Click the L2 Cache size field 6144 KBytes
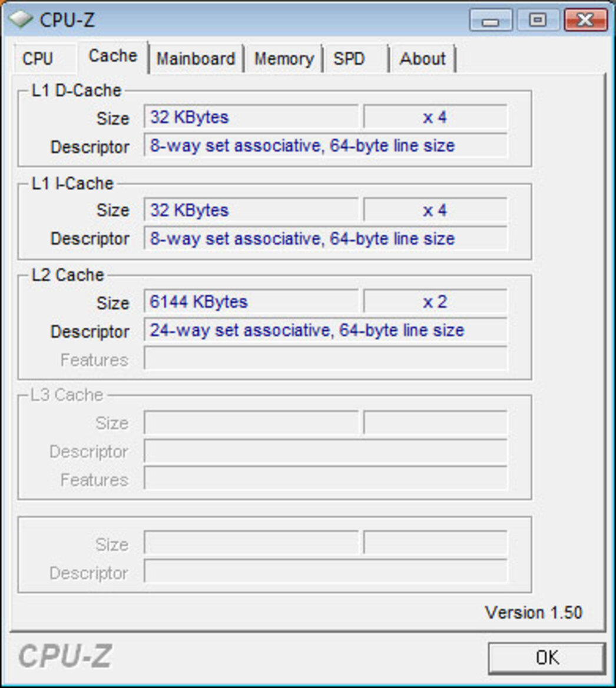 point(251,302)
